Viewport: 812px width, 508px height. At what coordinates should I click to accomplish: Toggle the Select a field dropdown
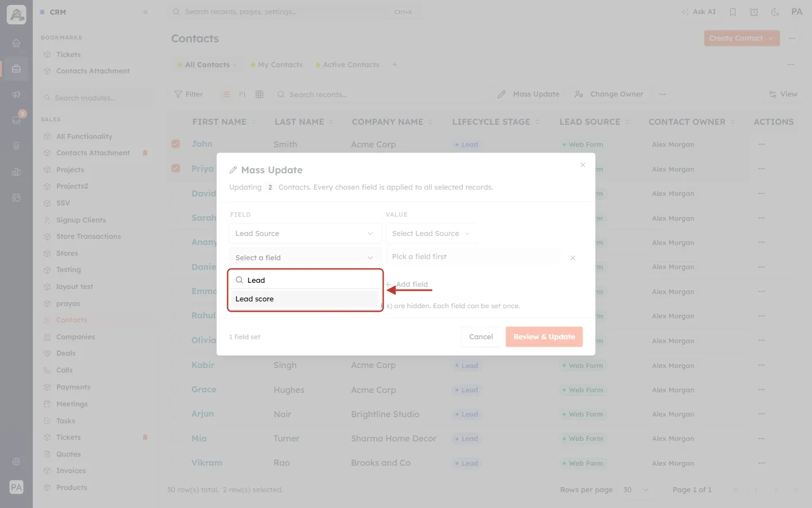click(x=304, y=258)
